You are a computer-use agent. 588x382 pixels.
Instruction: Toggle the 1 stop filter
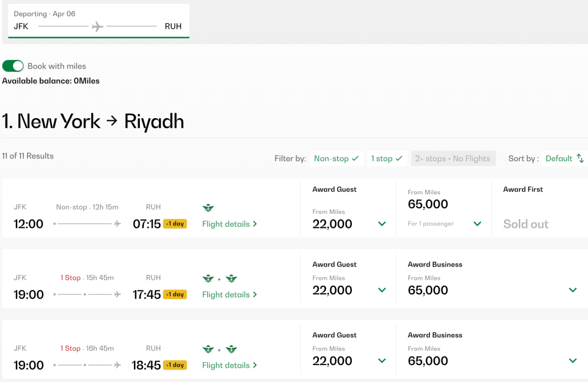(x=387, y=158)
